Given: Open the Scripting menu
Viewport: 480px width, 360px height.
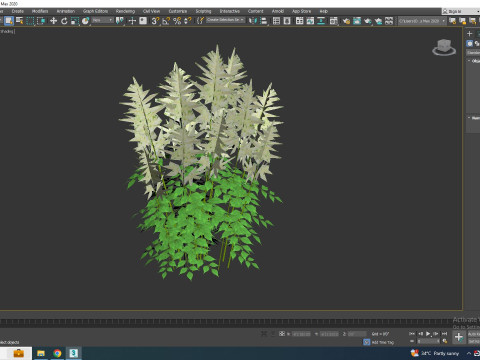Looking at the screenshot, I should 203,11.
